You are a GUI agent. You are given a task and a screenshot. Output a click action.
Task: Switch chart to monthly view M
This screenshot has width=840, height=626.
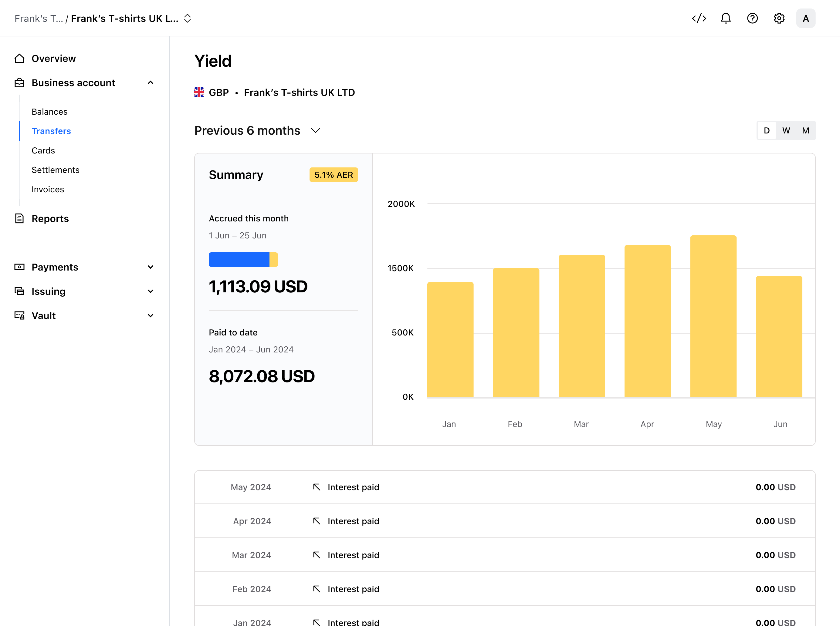pos(805,131)
